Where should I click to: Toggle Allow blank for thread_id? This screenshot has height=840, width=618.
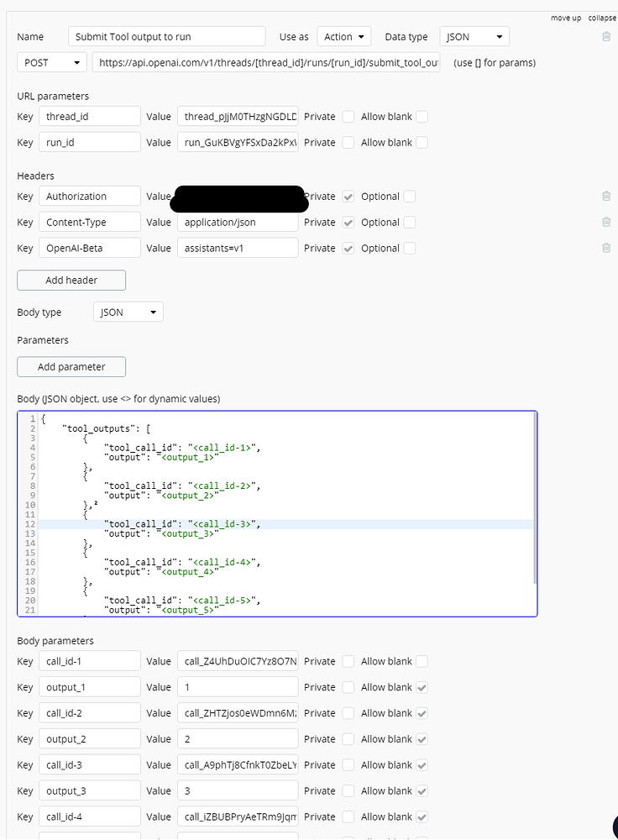[x=422, y=116]
